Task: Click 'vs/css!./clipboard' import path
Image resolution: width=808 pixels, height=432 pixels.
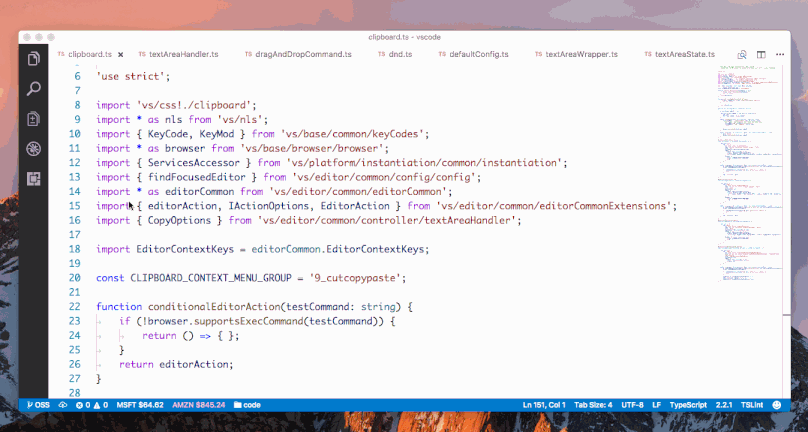Action: (193, 105)
